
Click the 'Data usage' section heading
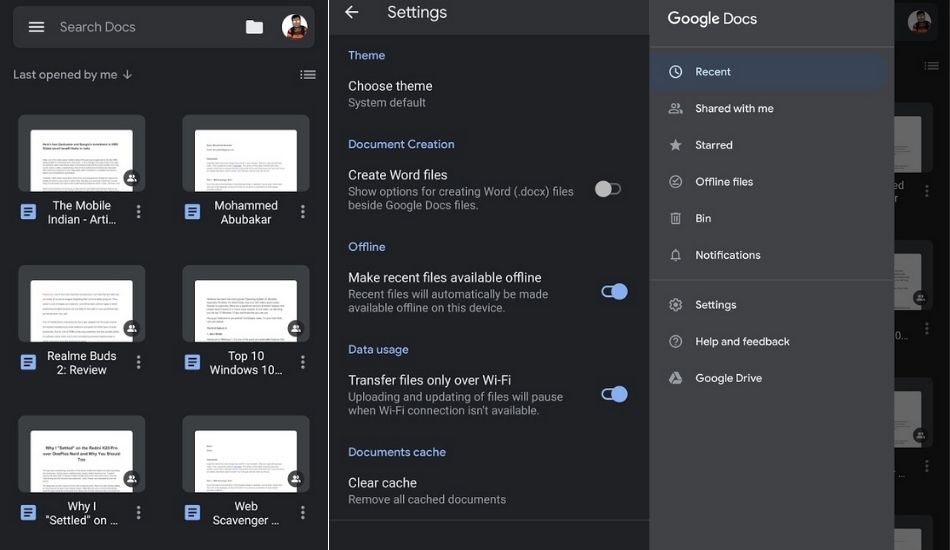pyautogui.click(x=378, y=350)
